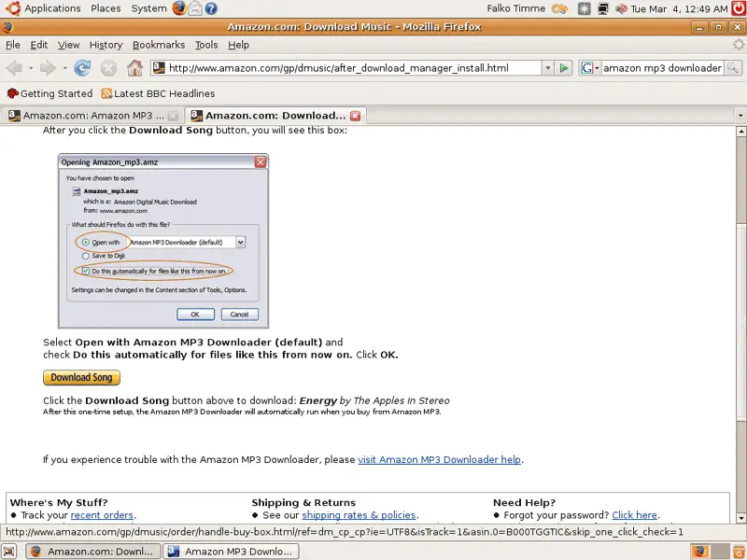Launch Firefox from the top panel icon
747x560 pixels.
[179, 8]
